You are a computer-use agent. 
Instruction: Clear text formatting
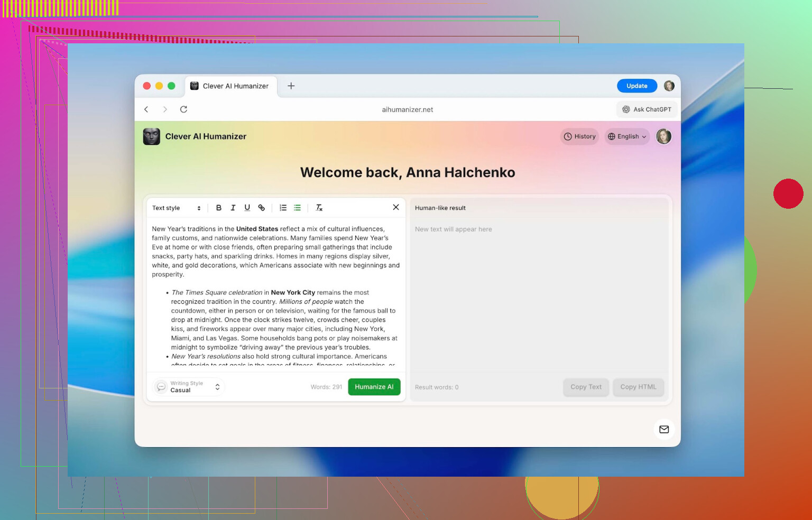319,208
